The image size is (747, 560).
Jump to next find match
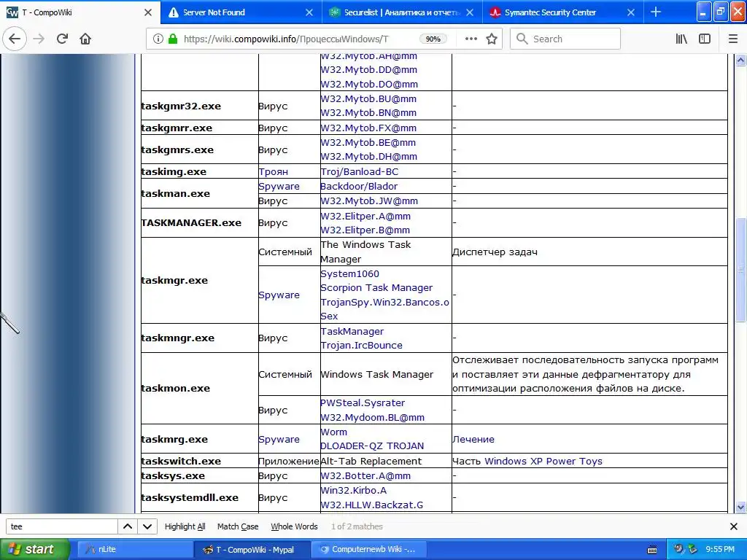tap(147, 526)
